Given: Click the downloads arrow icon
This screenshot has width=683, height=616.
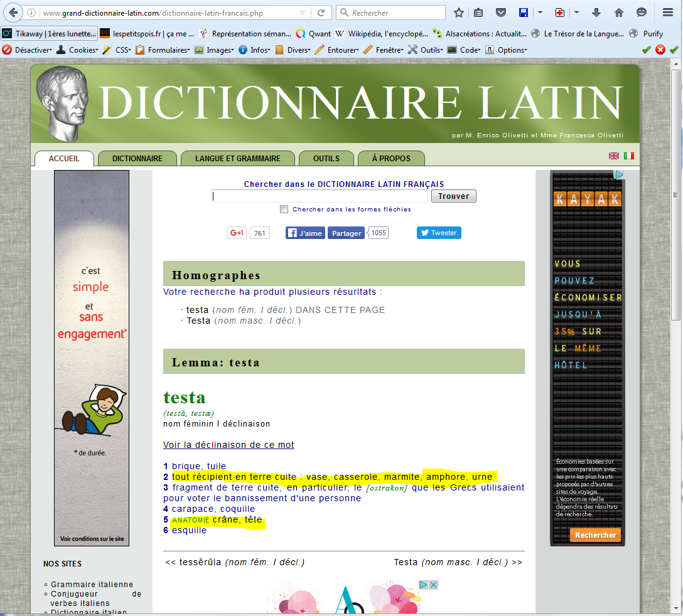Looking at the screenshot, I should (x=596, y=13).
